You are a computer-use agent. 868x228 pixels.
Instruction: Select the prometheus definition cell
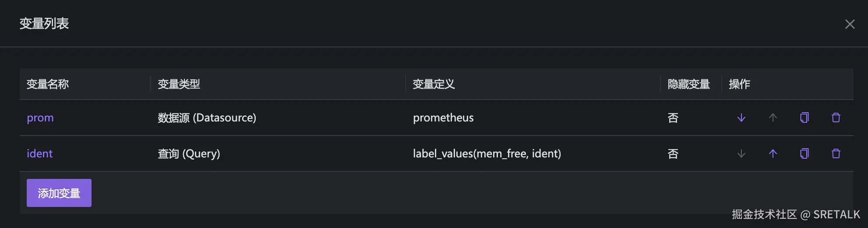point(443,118)
